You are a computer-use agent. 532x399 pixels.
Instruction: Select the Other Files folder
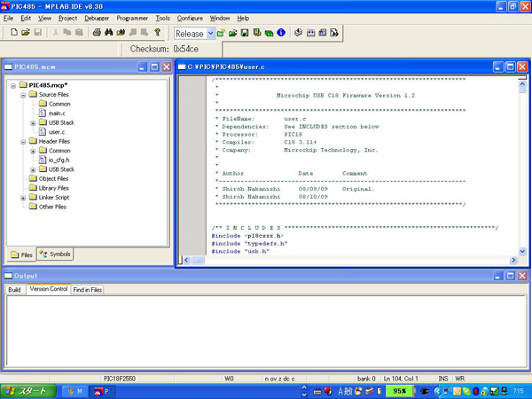click(52, 207)
